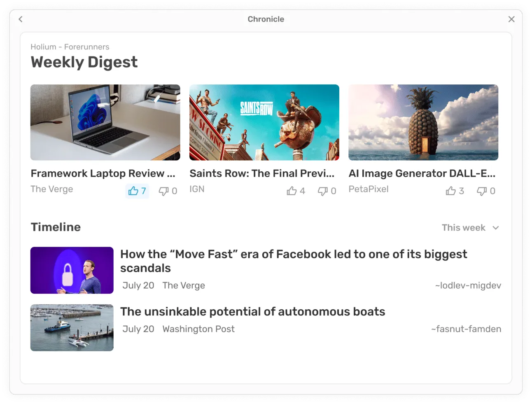Click the back arrow in Chronicle header
Screen dimensions: 532x404
click(21, 19)
